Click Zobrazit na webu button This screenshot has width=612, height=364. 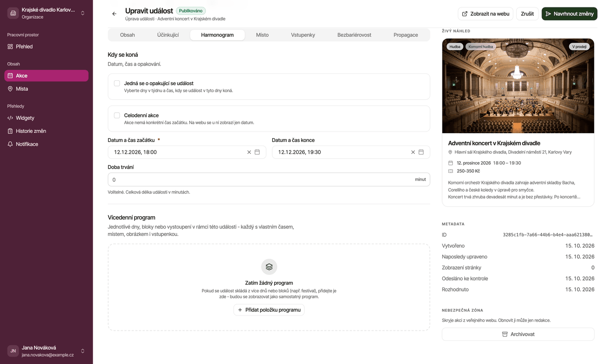486,14
